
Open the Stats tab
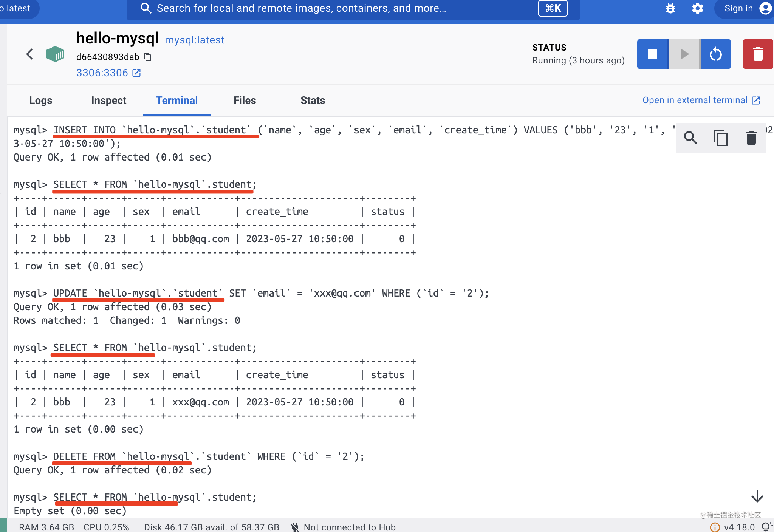point(313,101)
